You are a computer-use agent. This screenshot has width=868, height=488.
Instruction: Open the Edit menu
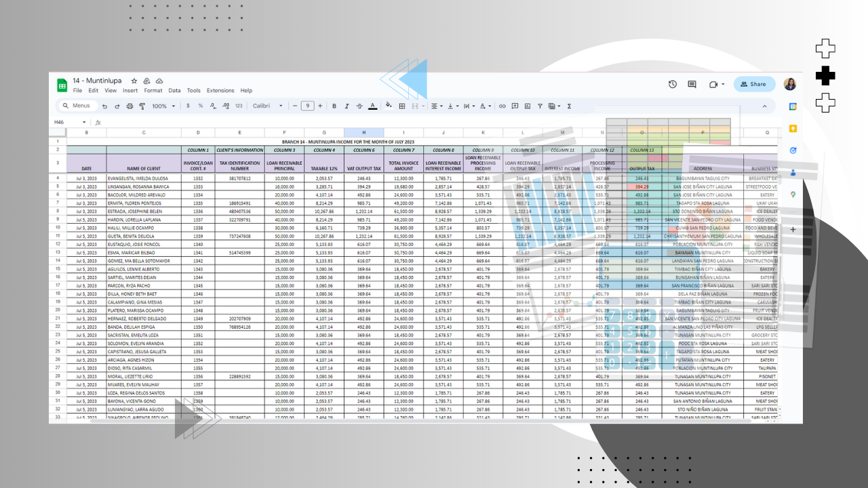(94, 91)
